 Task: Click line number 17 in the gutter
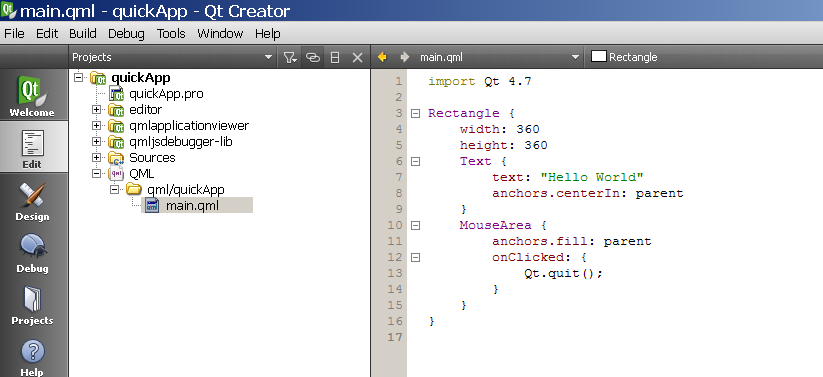pos(395,337)
